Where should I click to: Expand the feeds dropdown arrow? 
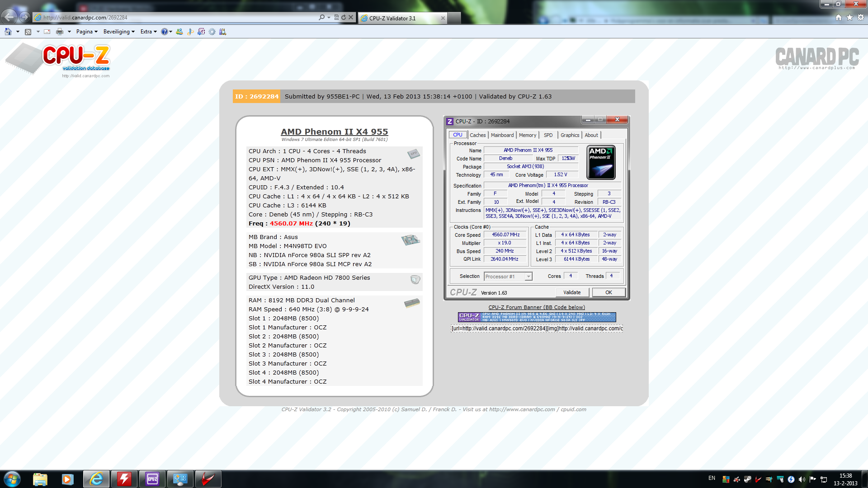coord(38,32)
